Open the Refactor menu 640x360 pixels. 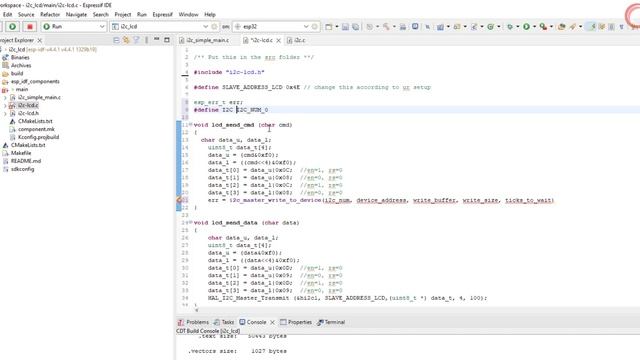50,14
